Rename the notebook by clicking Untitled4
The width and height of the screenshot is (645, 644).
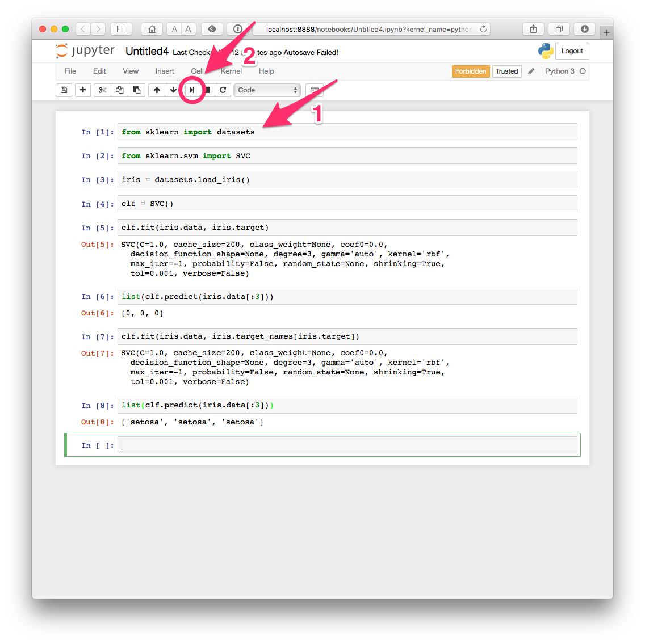pos(147,51)
